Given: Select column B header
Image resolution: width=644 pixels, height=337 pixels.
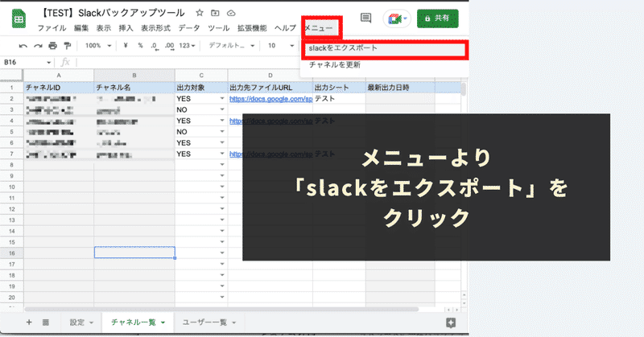Looking at the screenshot, I should (x=134, y=76).
